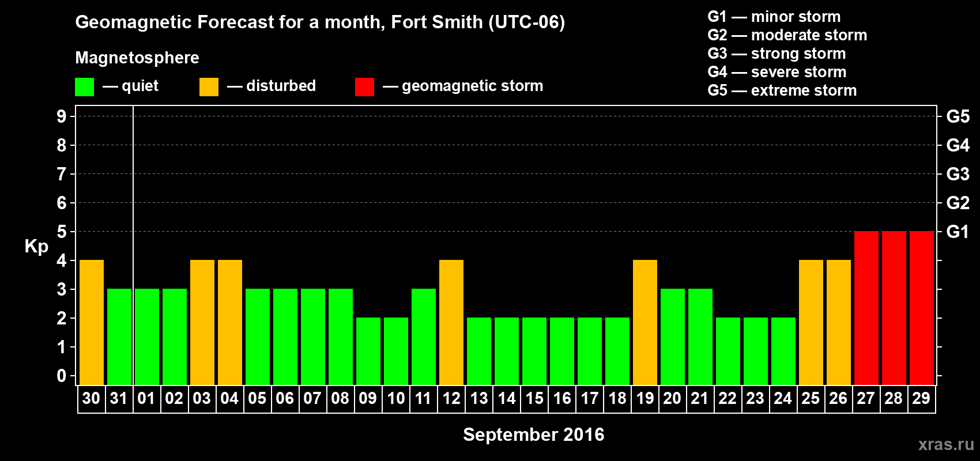Click the "G1 — minor storm" legend line
The height and width of the screenshot is (461, 980).
774,17
